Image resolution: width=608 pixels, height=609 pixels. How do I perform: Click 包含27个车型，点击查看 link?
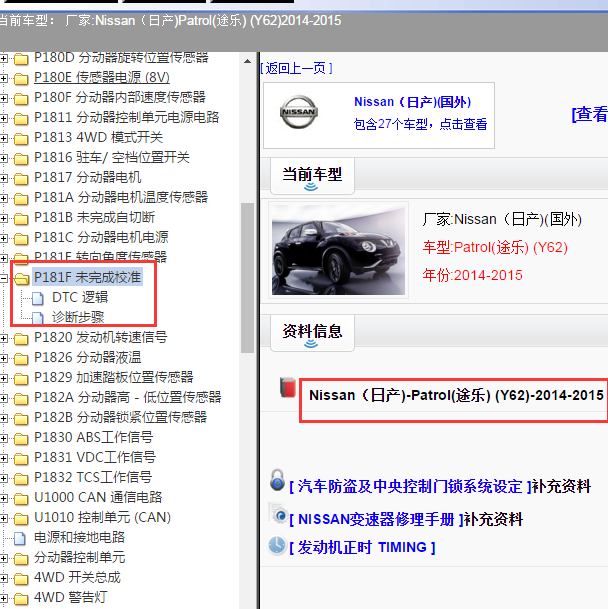coord(420,124)
